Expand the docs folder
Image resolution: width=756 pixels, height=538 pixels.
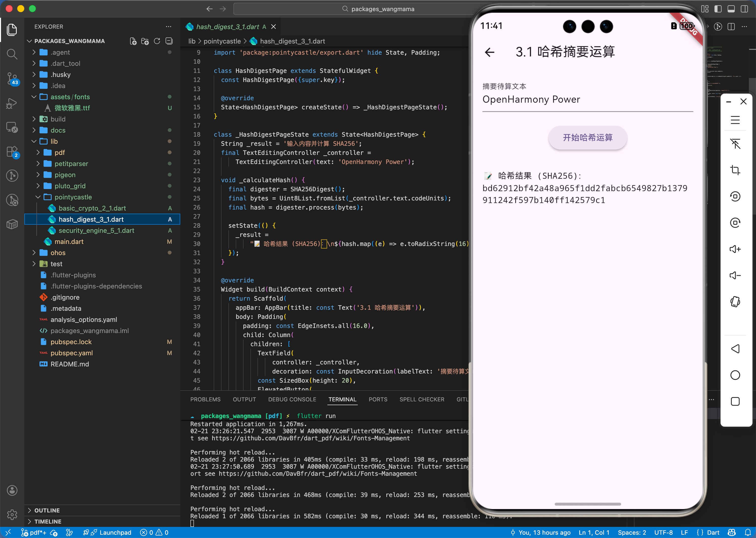[x=58, y=130]
